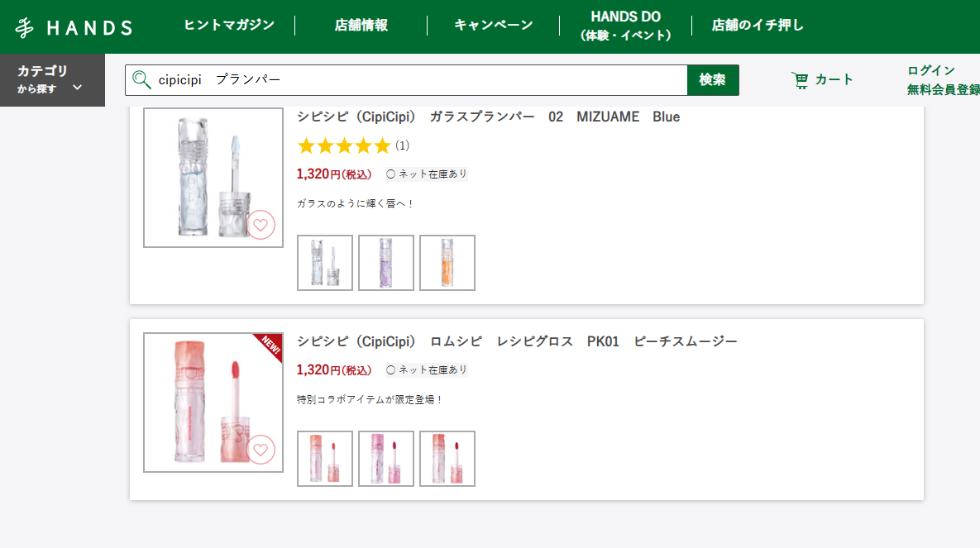Screen dimensions: 980x548
Task: Click ネット在庫あり label under MIZUAME Blue
Action: 426,174
